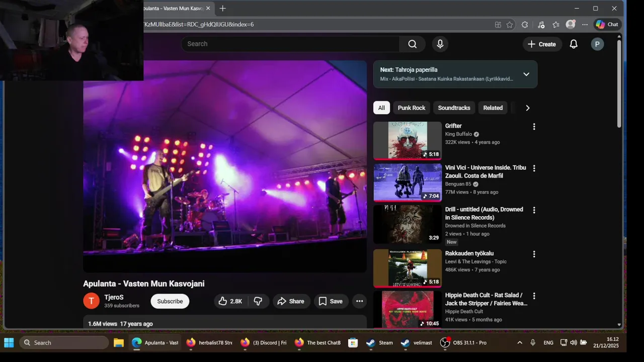Open media control music icon in toolbar

541,24
